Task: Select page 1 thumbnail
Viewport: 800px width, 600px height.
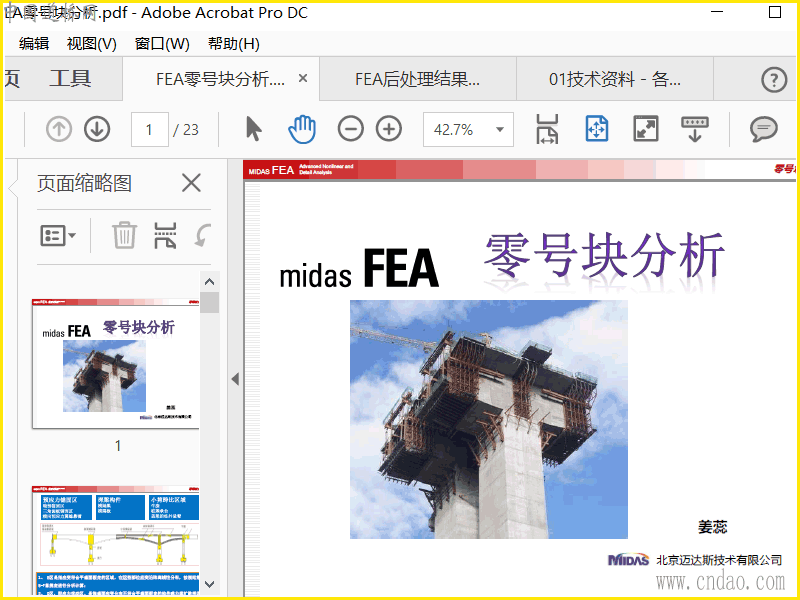Action: pyautogui.click(x=116, y=363)
